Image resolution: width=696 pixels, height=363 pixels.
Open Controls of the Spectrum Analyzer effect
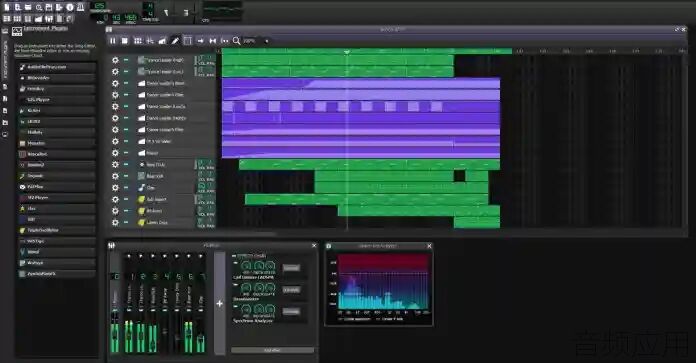tap(292, 311)
